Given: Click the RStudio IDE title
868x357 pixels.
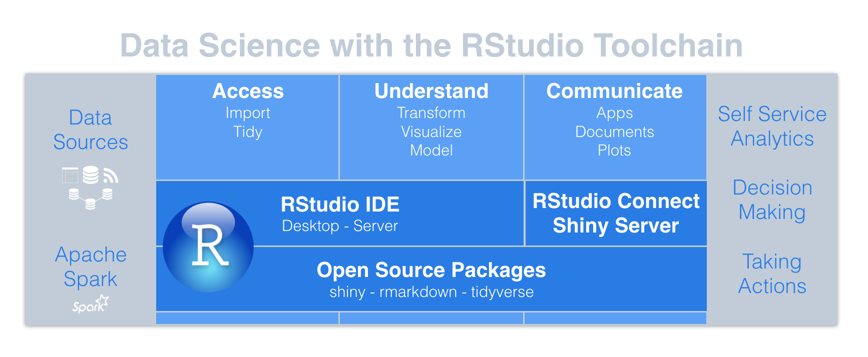Looking at the screenshot, I should [340, 204].
